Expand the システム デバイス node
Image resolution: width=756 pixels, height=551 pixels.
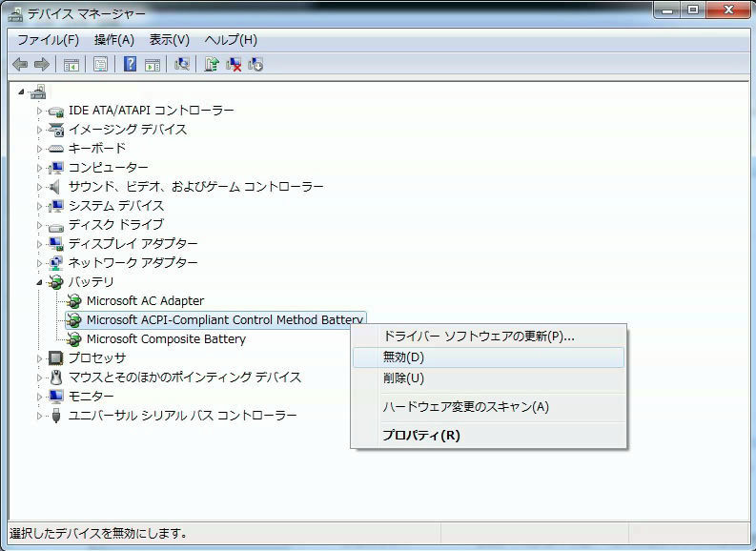pos(39,206)
